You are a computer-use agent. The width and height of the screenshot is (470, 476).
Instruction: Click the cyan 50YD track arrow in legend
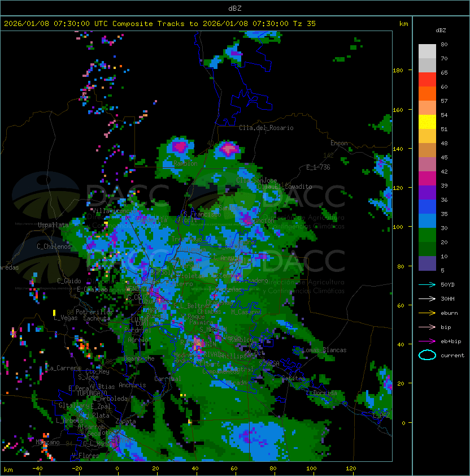427,284
